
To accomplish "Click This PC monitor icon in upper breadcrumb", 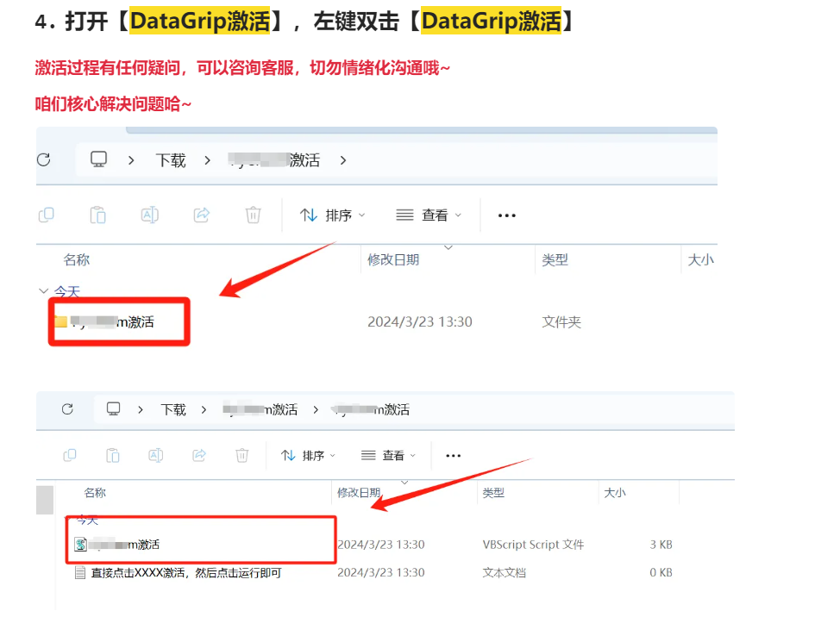I will point(98,159).
